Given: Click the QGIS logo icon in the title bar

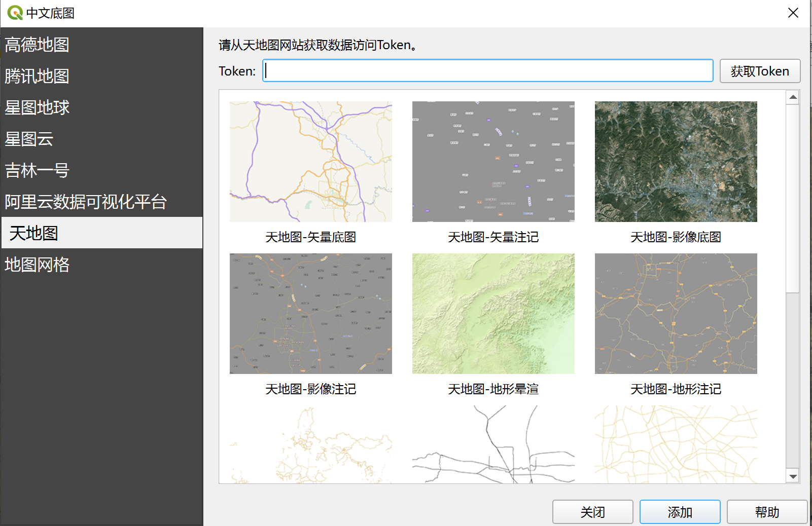Looking at the screenshot, I should coord(15,13).
